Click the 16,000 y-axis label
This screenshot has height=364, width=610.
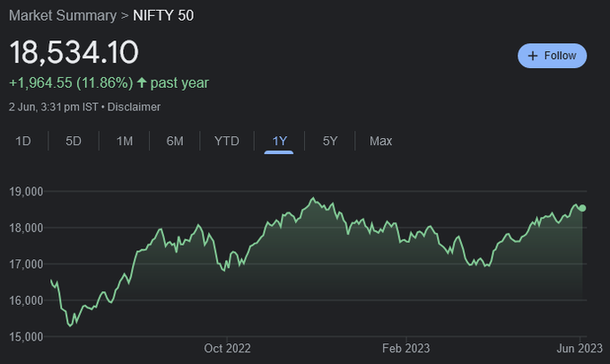(26, 300)
